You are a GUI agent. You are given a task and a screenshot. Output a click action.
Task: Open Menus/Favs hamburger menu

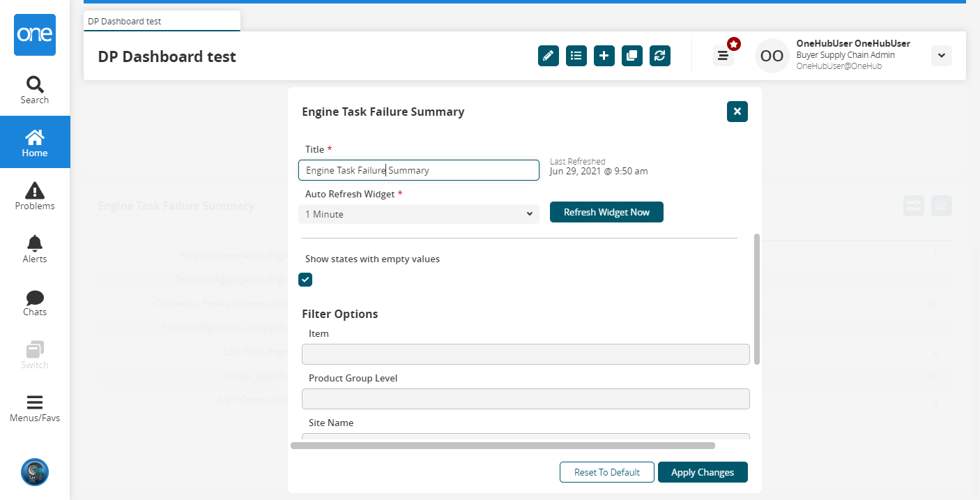pyautogui.click(x=35, y=408)
